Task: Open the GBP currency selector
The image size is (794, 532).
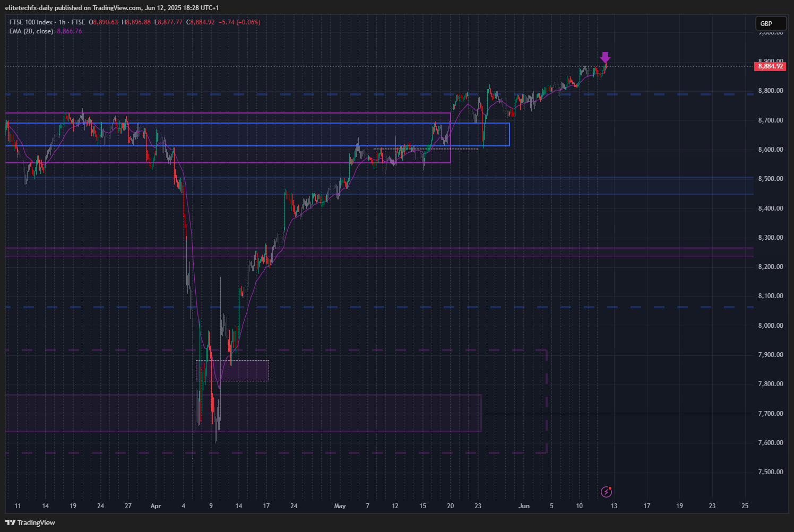Action: (x=771, y=23)
